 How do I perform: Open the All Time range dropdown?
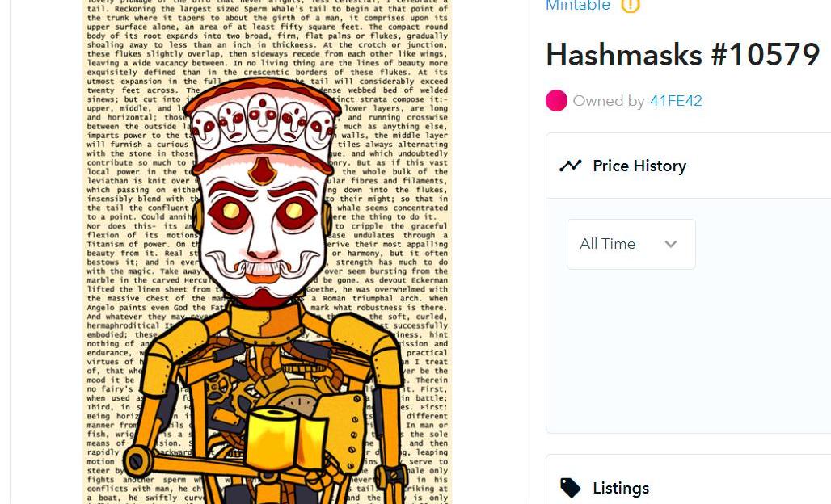pos(631,244)
